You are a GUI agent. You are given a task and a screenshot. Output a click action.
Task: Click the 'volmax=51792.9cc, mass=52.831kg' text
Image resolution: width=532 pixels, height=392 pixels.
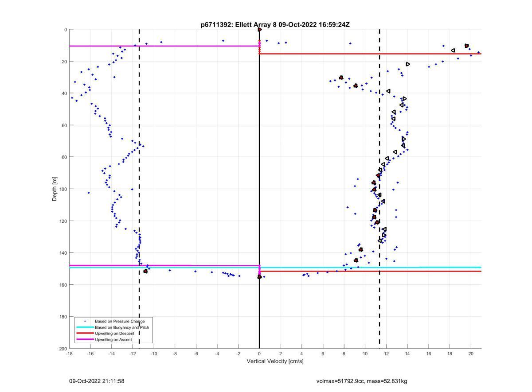pos(361,381)
